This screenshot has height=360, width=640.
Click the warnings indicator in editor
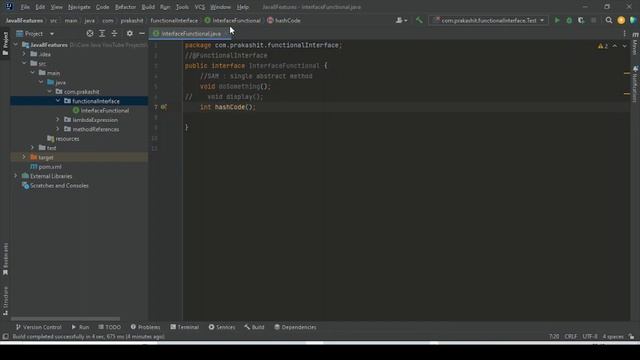coord(603,46)
